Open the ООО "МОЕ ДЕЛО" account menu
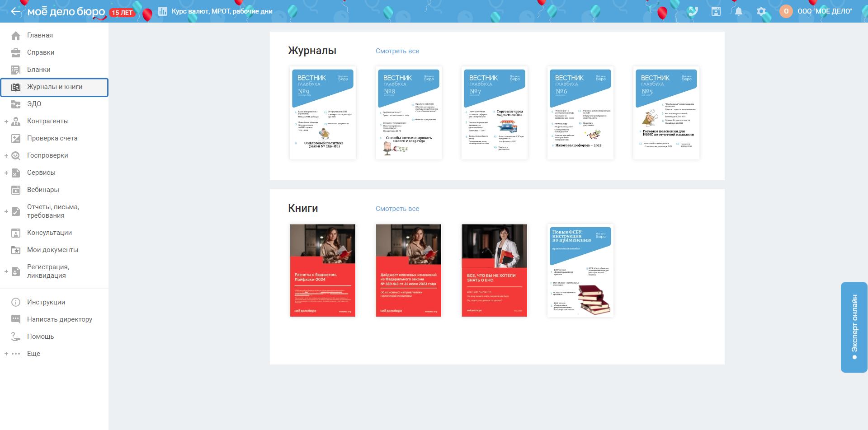868x430 pixels. [x=825, y=11]
